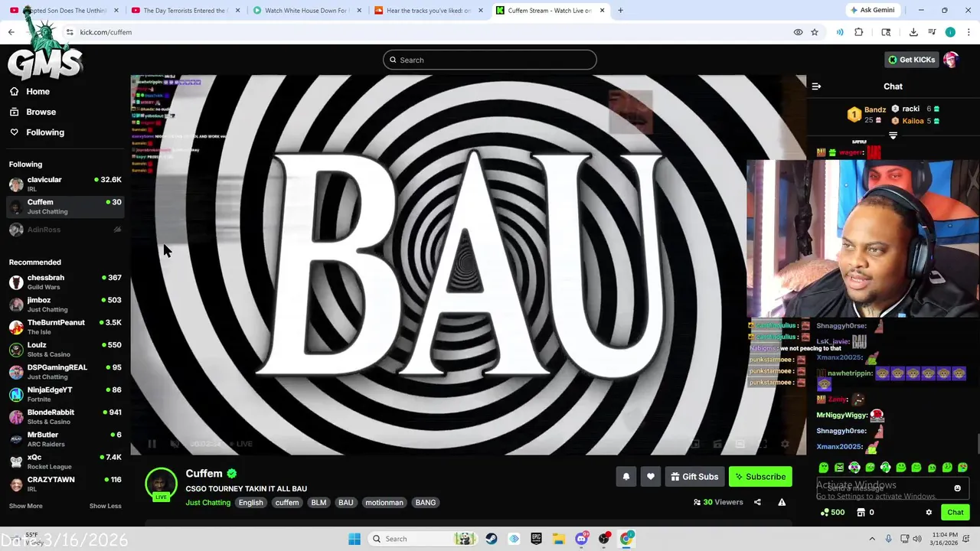This screenshot has height=551, width=980.
Task: Report the stream with the warning triangle icon
Action: click(782, 502)
